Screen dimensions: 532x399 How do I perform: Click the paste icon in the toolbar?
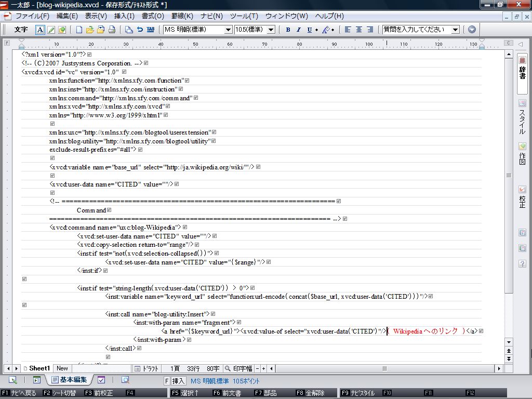pos(129,30)
